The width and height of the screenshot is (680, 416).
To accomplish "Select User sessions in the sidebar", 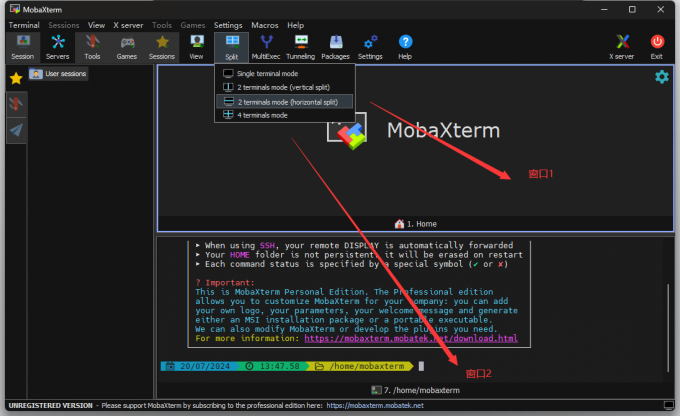I will (59, 74).
